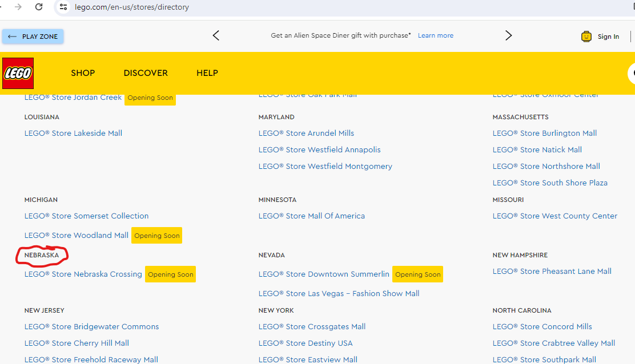Open LEGO Store Freehold Raceway Mall
The height and width of the screenshot is (364, 635).
coord(91,359)
